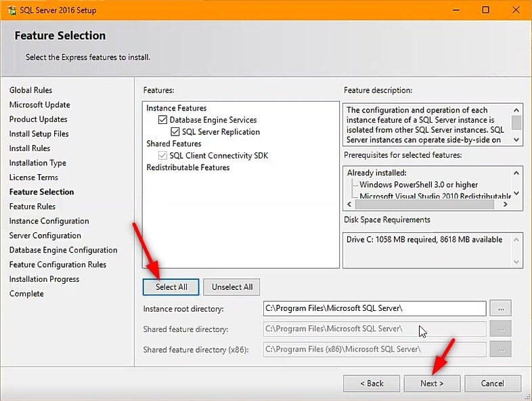Click the Product Updates step
The width and height of the screenshot is (532, 401).
coord(39,119)
